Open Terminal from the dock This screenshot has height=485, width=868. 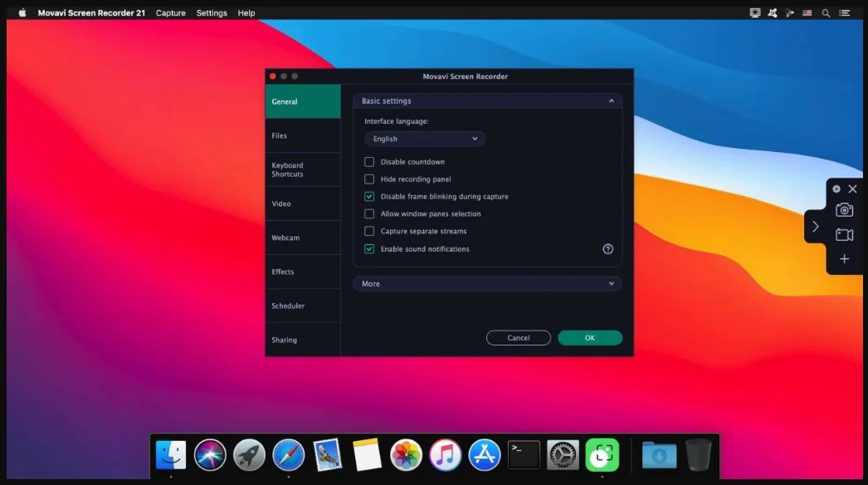524,455
